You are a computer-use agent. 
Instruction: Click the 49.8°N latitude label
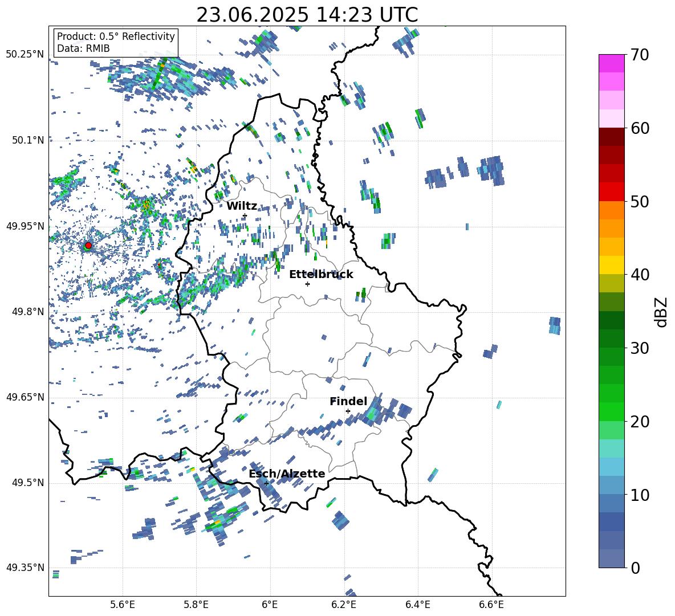tap(28, 312)
